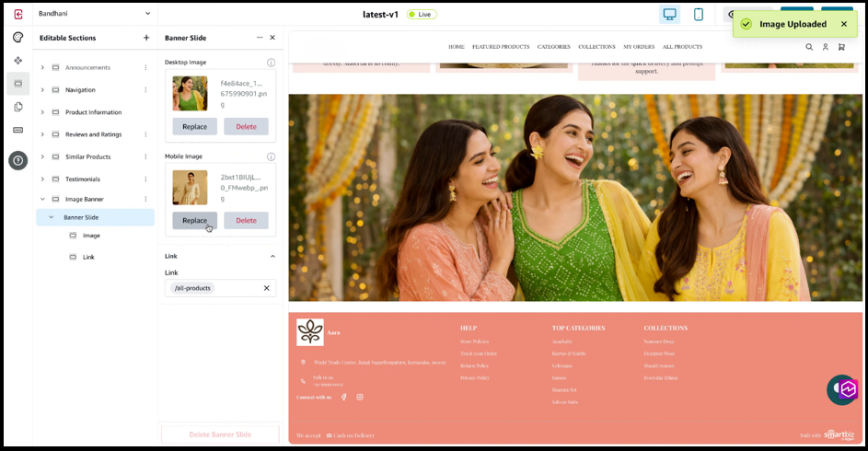
Task: Open the pages icon in left sidebar
Action: point(17,107)
